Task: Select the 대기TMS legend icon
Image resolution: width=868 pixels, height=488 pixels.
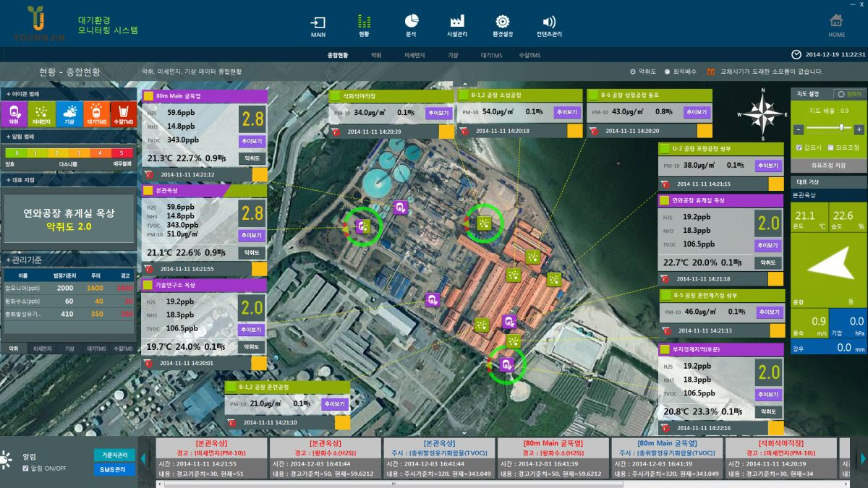Action: [96, 114]
